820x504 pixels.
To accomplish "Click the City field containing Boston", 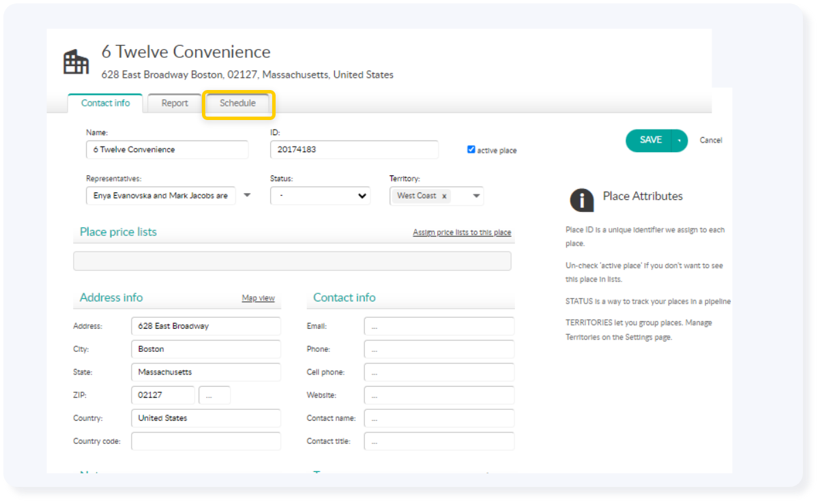I will (x=206, y=349).
